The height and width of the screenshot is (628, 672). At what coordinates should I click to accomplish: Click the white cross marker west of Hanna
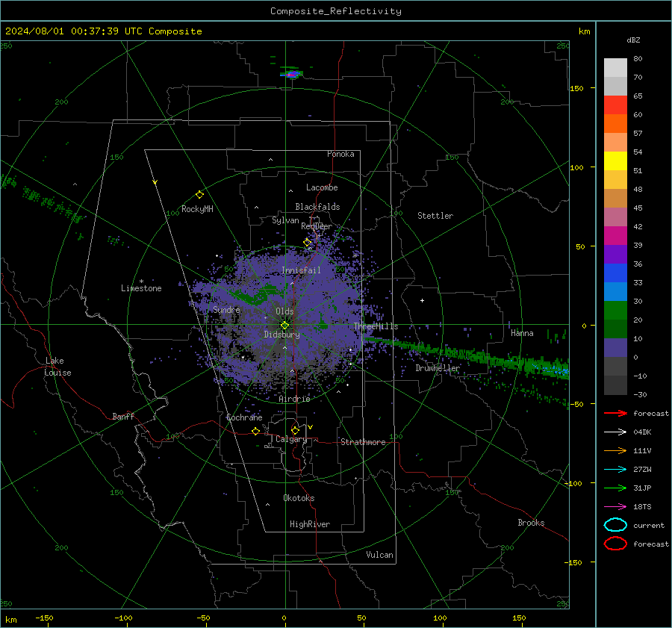pyautogui.click(x=422, y=300)
